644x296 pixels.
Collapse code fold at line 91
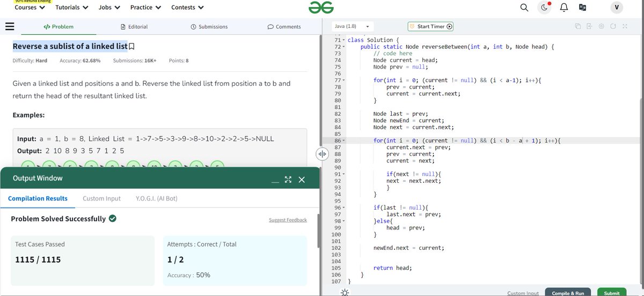[344, 174]
